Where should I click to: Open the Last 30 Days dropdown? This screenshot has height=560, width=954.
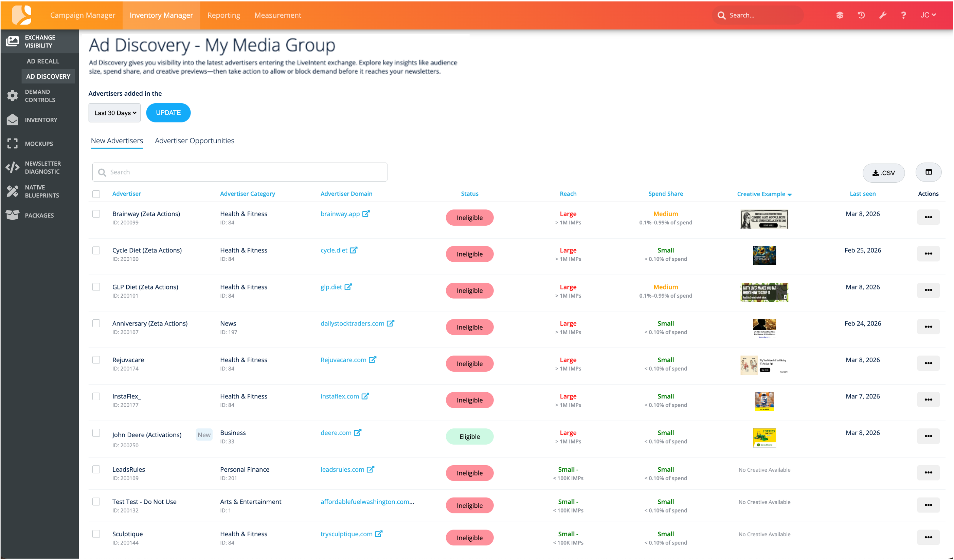click(x=114, y=113)
